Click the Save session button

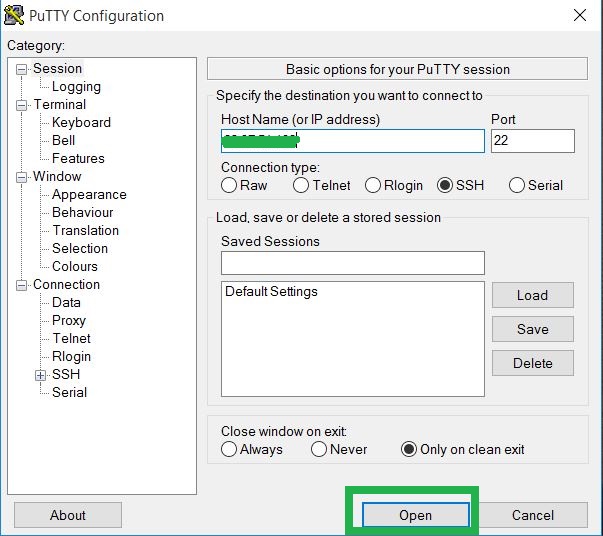[532, 329]
